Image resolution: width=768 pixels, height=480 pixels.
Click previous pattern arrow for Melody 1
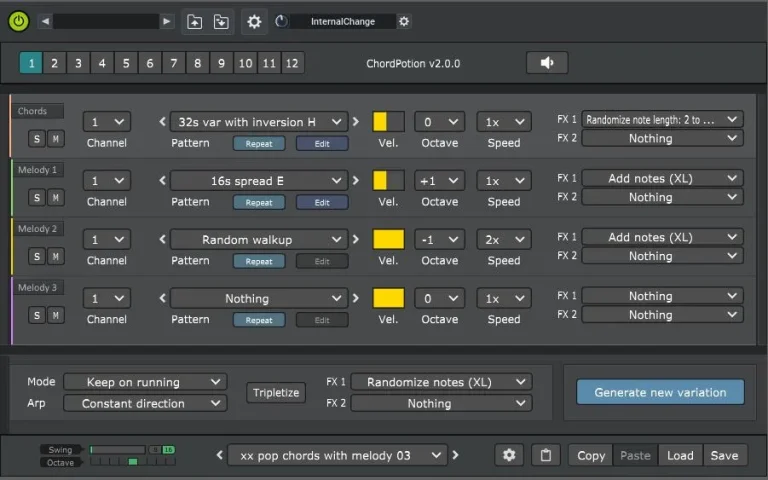pyautogui.click(x=163, y=181)
